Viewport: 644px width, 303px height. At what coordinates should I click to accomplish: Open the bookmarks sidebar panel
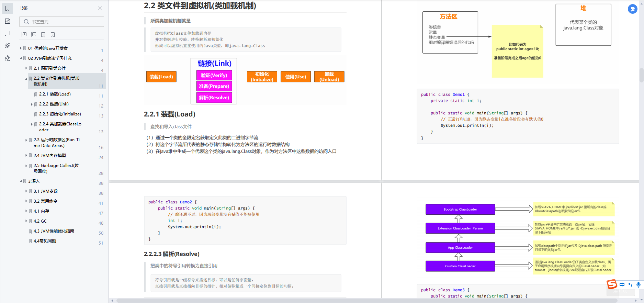pos(8,9)
